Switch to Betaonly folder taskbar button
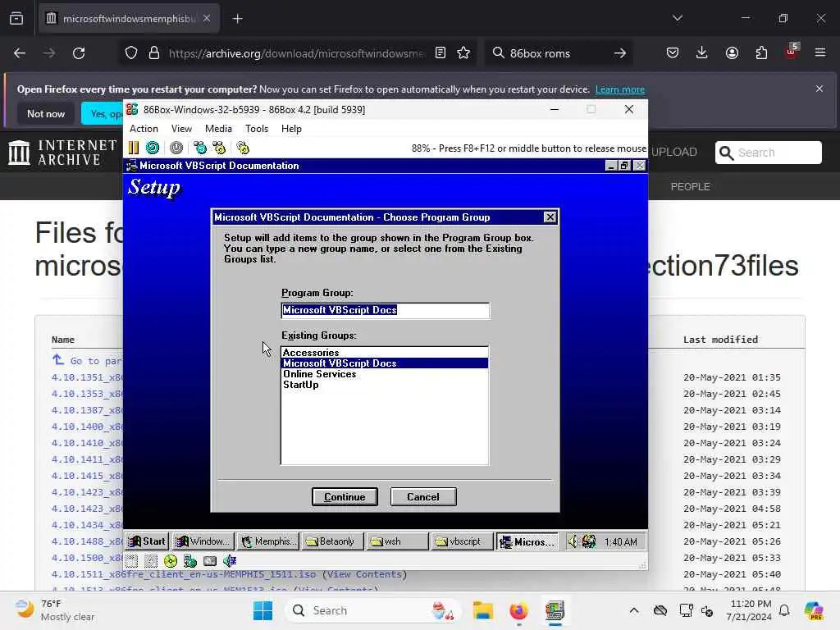 coord(332,541)
